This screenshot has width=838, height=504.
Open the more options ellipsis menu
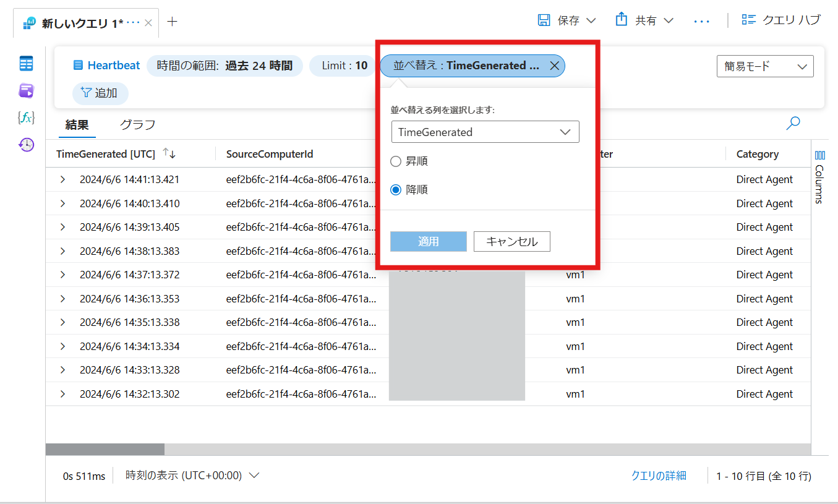(702, 21)
